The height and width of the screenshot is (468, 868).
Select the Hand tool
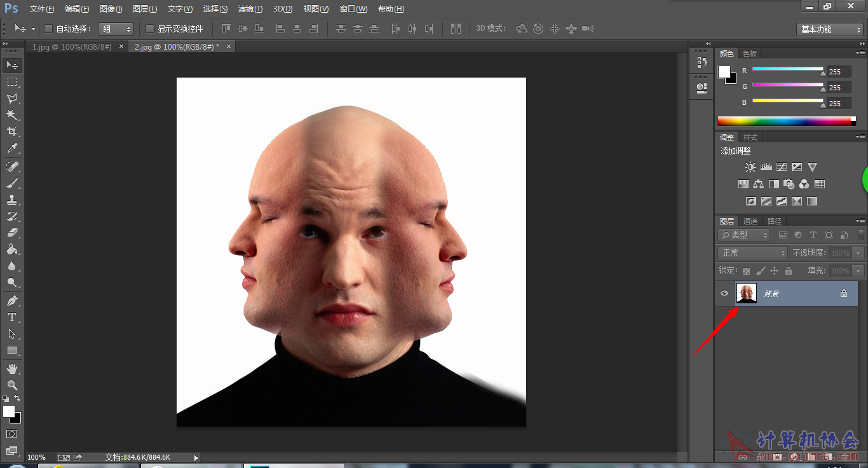pyautogui.click(x=12, y=368)
